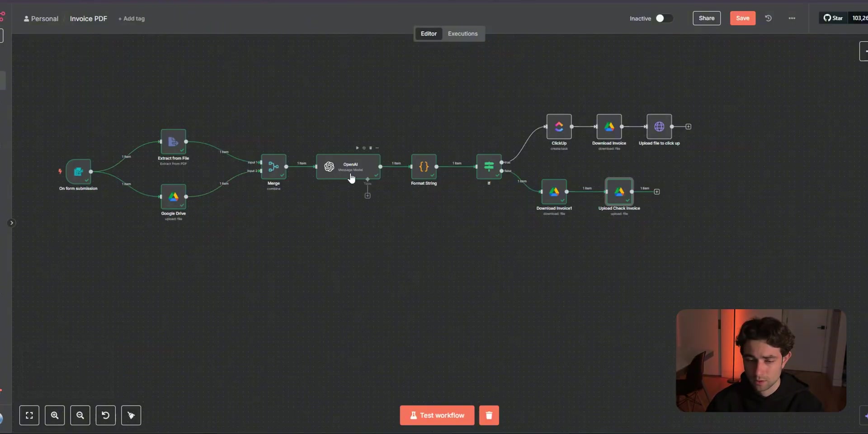Fit the workflow to view
This screenshot has width=868, height=434.
[x=29, y=415]
